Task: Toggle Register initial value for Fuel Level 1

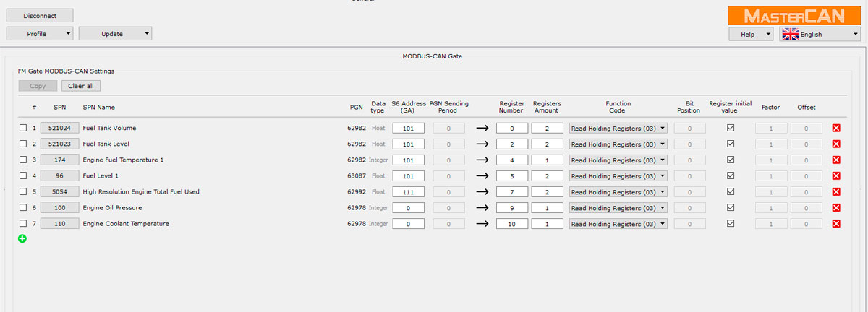Action: coord(731,175)
